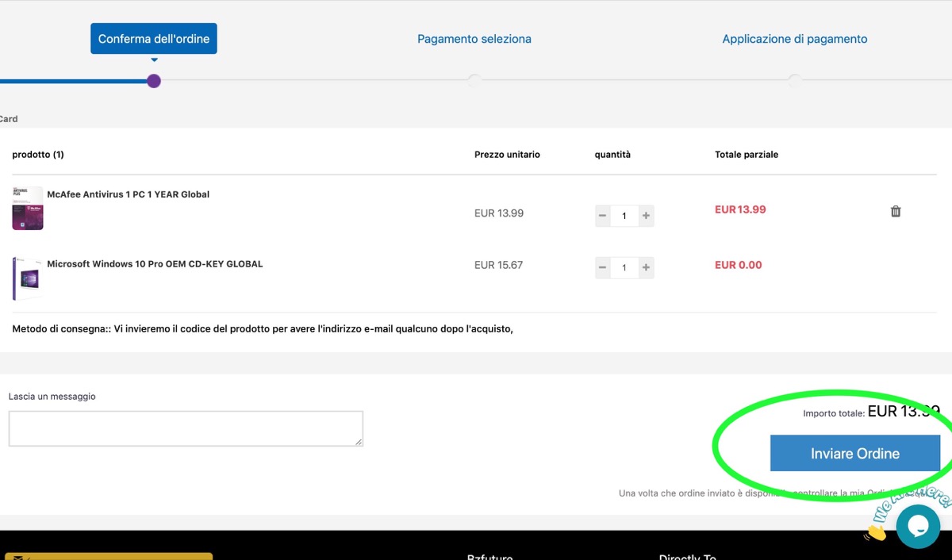This screenshot has width=952, height=560.
Task: Click the Lascia un messaggio text box
Action: tap(186, 428)
